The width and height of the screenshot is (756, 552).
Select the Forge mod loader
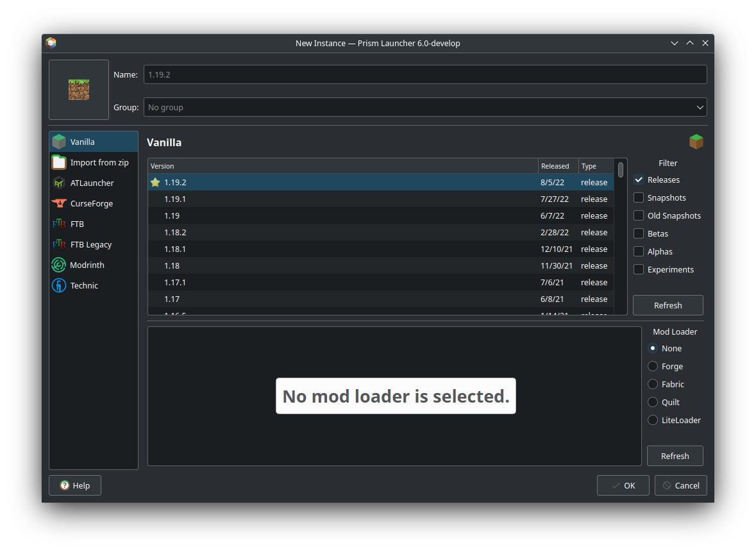point(653,366)
